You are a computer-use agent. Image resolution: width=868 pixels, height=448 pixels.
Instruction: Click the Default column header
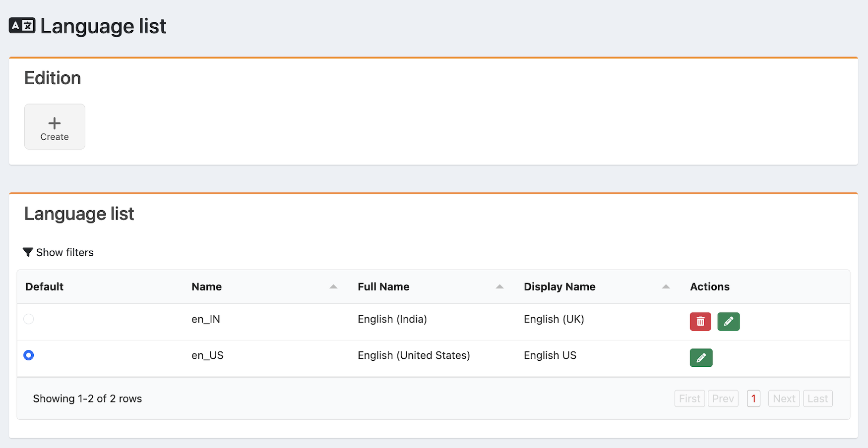pos(45,287)
